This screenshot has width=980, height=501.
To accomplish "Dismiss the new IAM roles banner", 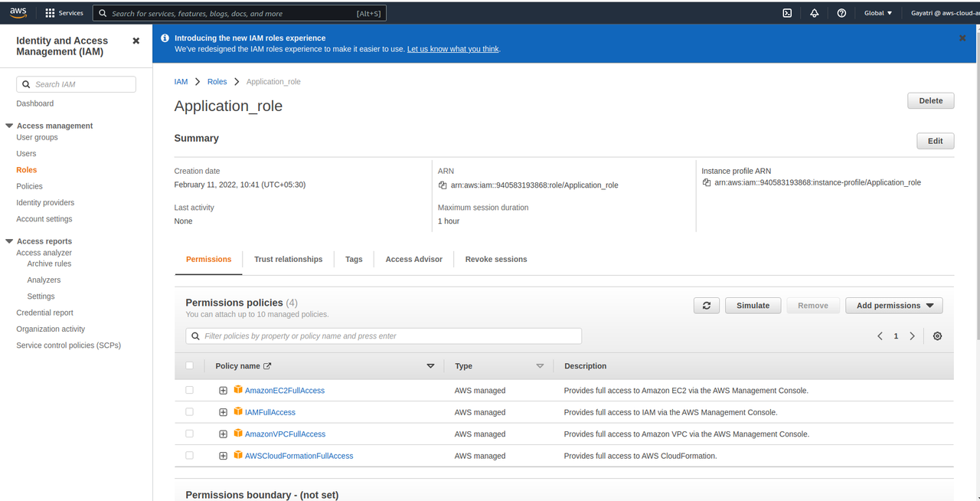I will click(962, 38).
